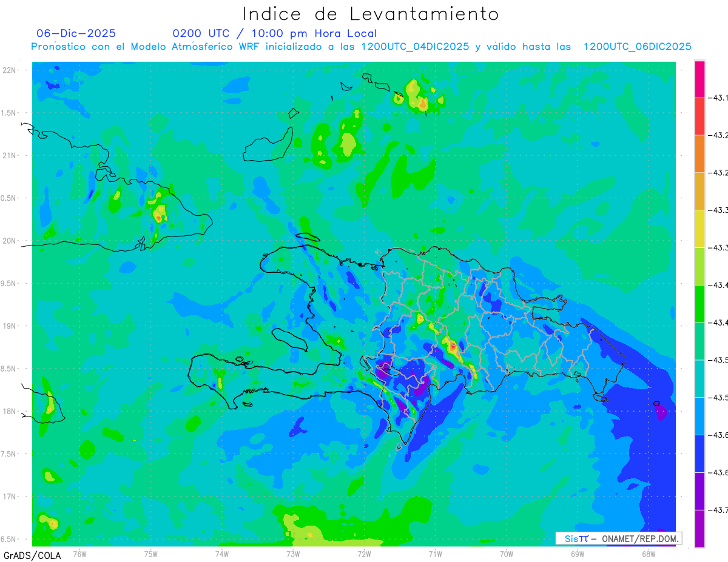728x562 pixels.
Task: Click the '72W' longitude label
Action: (364, 553)
